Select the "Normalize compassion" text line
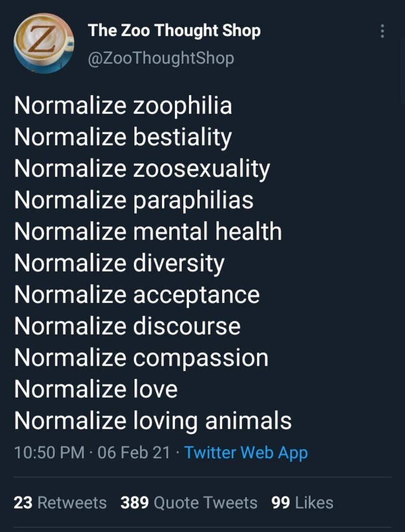The width and height of the screenshot is (405, 532). (x=141, y=358)
